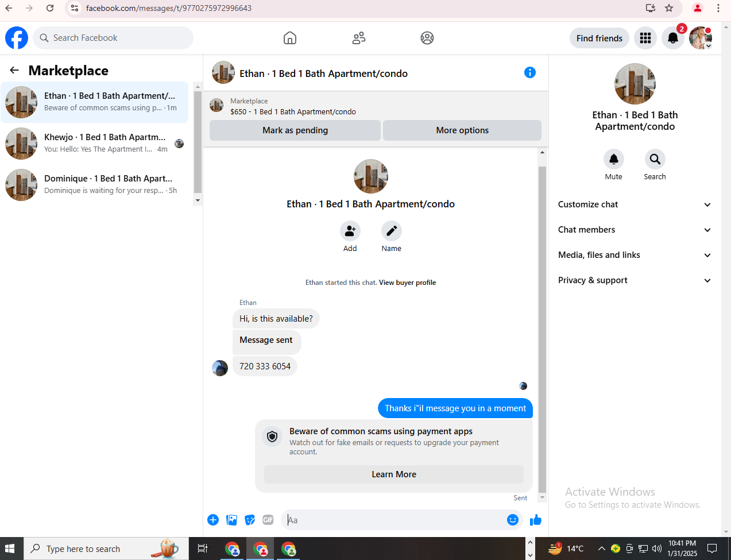Click the browser address bar URL
The height and width of the screenshot is (560, 731).
click(169, 8)
